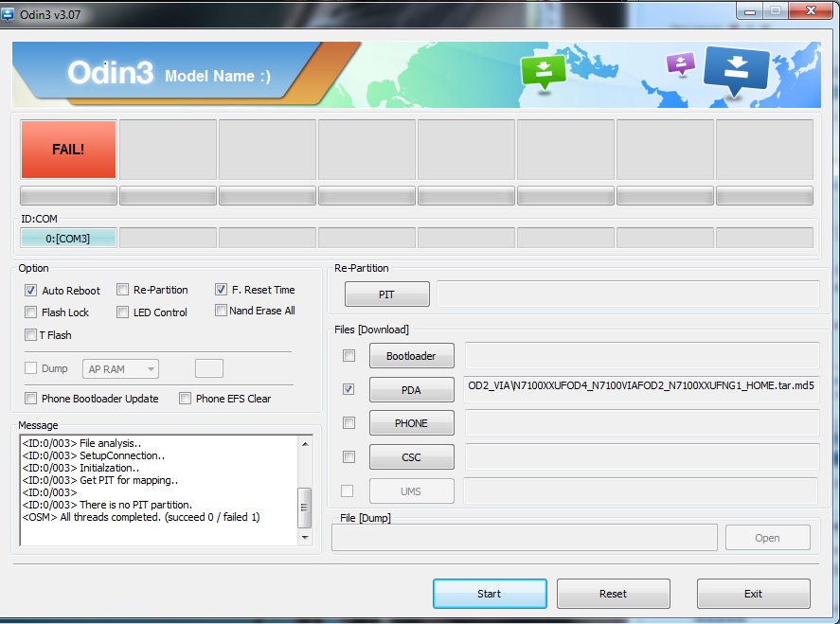840x624 pixels.
Task: Click the CSC file button
Action: (411, 457)
